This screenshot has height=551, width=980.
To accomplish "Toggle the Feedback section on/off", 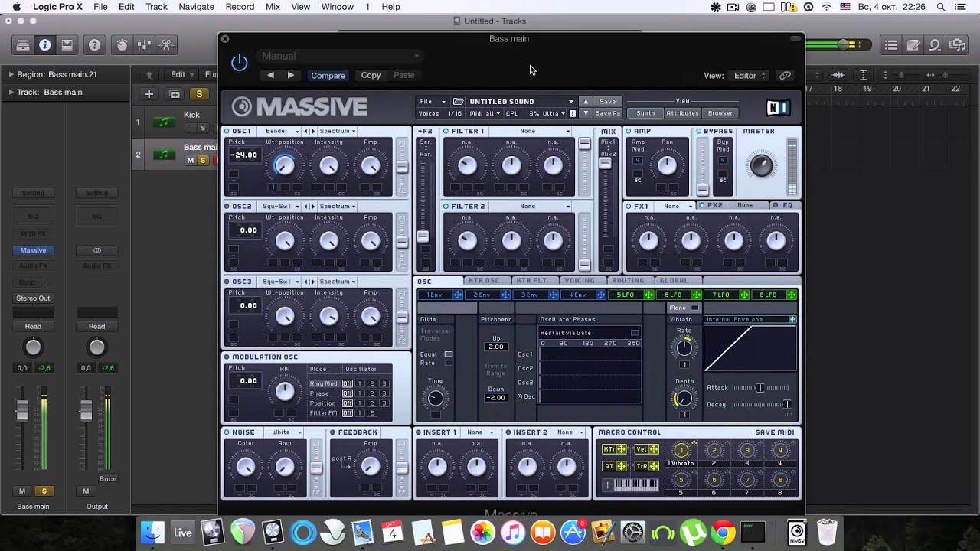I will point(333,432).
